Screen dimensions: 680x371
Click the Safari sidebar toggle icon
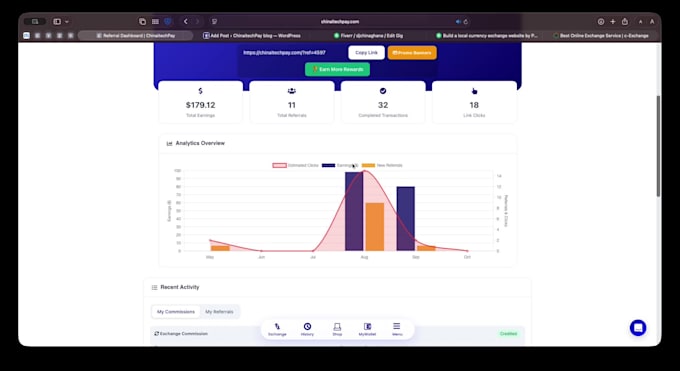pyautogui.click(x=57, y=21)
